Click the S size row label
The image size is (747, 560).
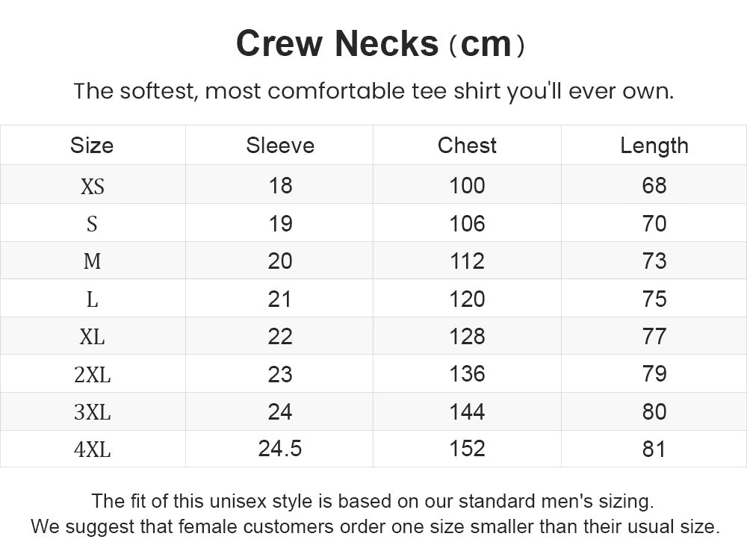(92, 224)
